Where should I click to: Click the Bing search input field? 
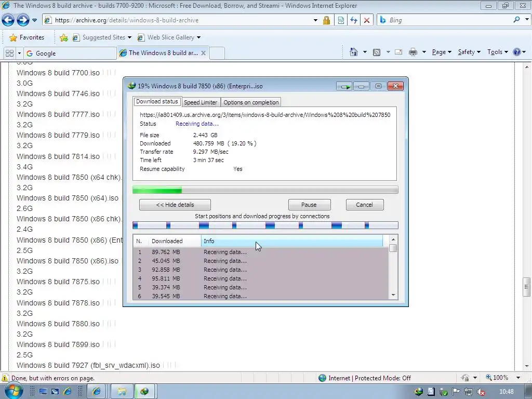pyautogui.click(x=449, y=20)
